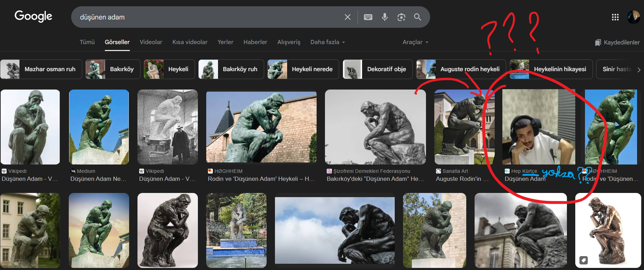Click the Düşünen Adam Ne... result title

tap(98, 179)
